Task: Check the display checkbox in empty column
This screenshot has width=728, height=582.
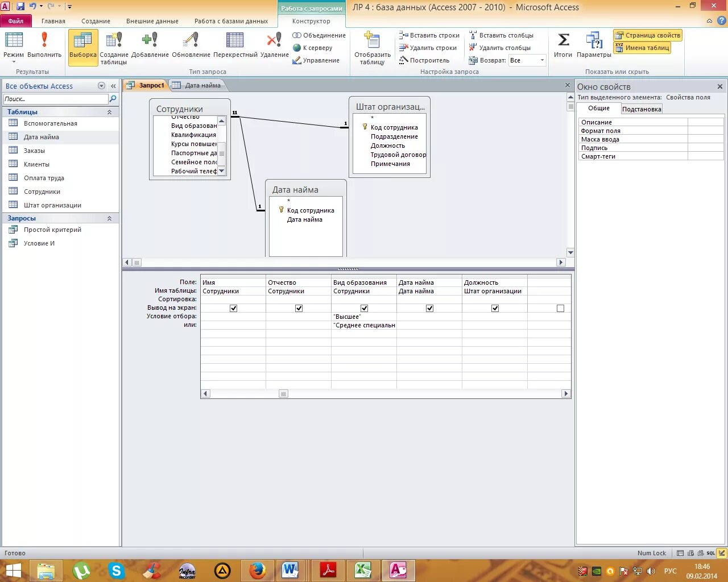Action: [x=560, y=308]
